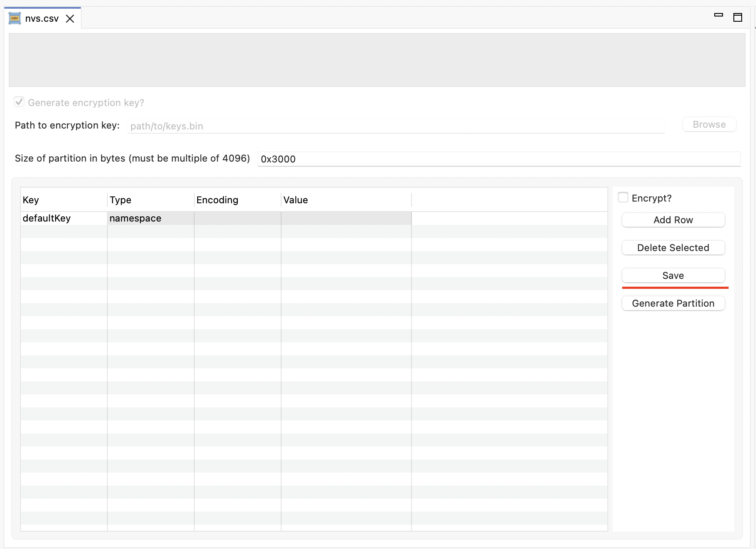
Task: Click the empty Value cell of defaultKey row
Action: click(345, 218)
